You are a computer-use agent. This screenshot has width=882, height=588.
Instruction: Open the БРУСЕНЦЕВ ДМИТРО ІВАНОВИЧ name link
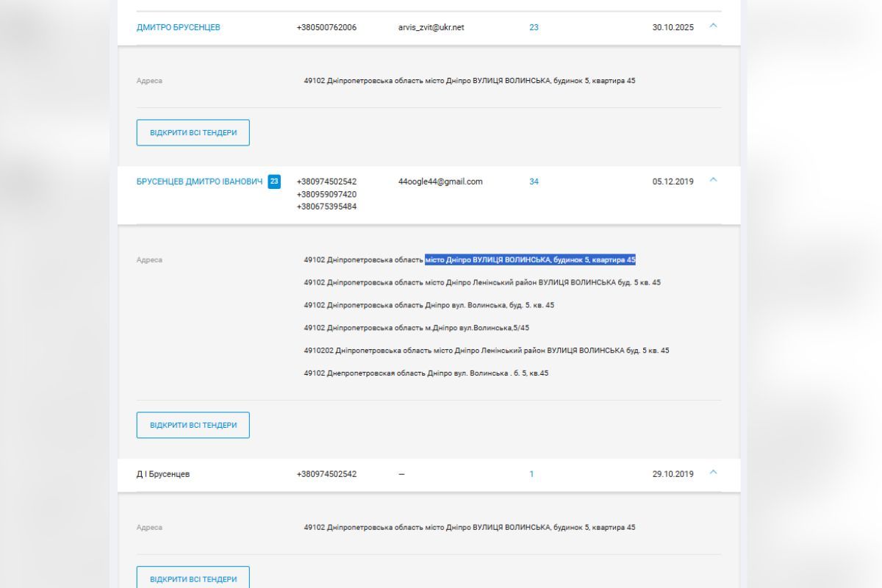pos(199,182)
